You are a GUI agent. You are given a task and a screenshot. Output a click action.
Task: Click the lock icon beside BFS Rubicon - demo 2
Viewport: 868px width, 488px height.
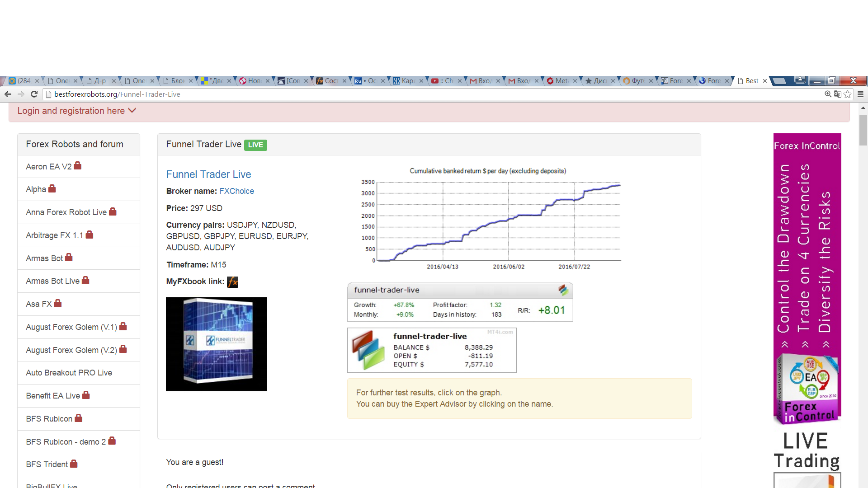112,441
